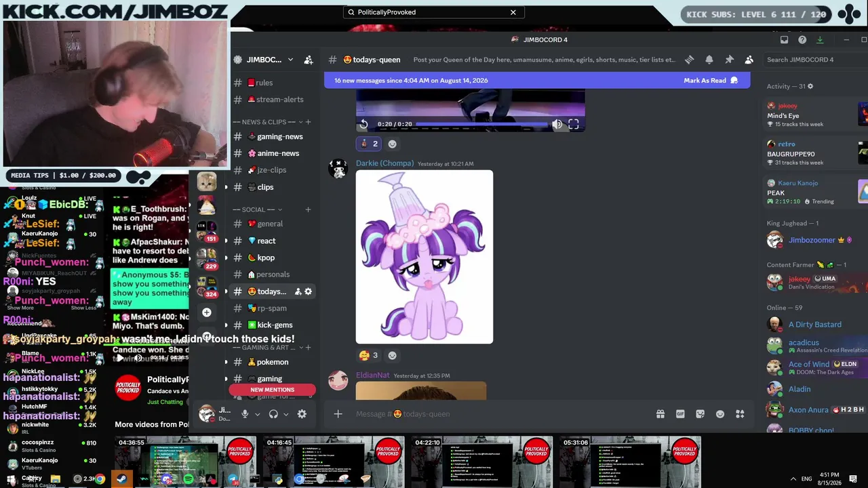868x488 pixels.
Task: Open the rp-spam channel
Action: point(273,308)
